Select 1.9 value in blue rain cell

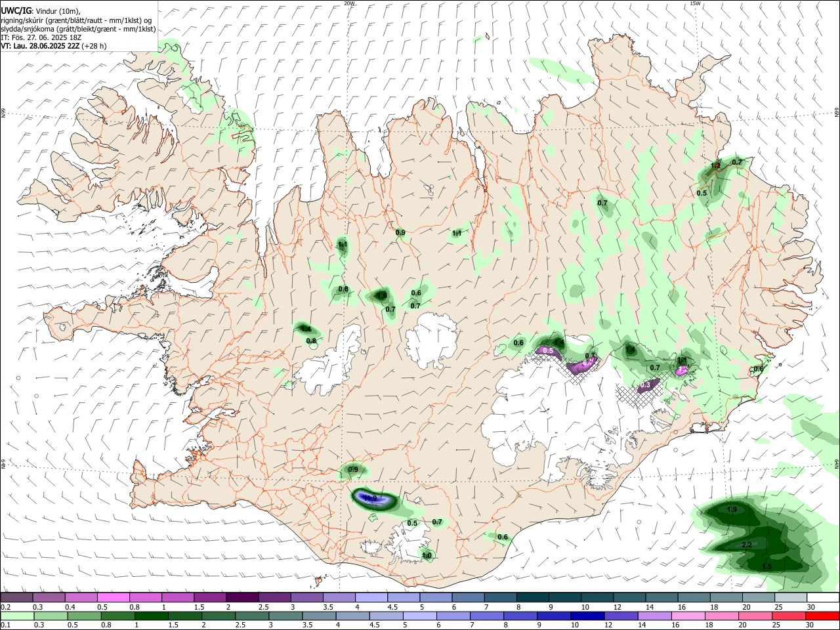pos(371,499)
